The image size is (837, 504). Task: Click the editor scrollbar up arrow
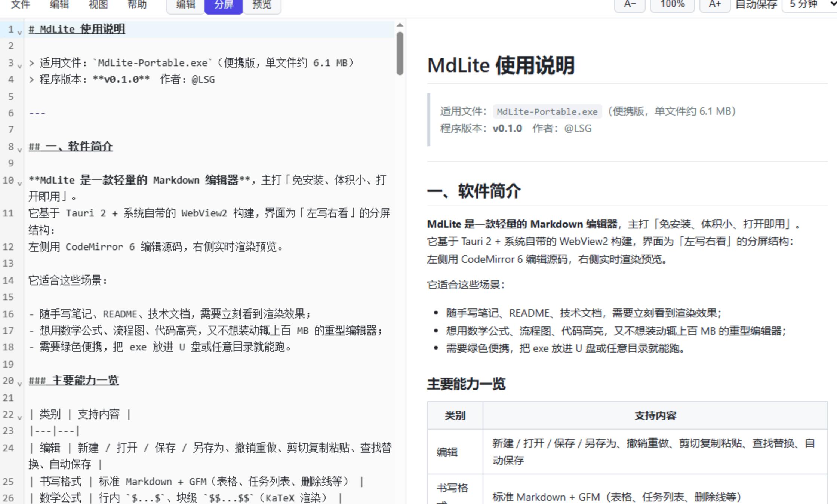[400, 25]
